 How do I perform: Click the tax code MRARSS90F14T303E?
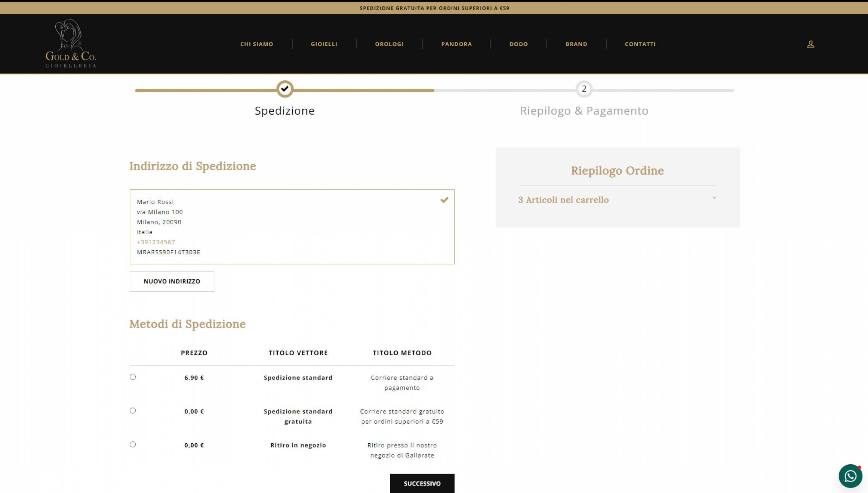(169, 252)
